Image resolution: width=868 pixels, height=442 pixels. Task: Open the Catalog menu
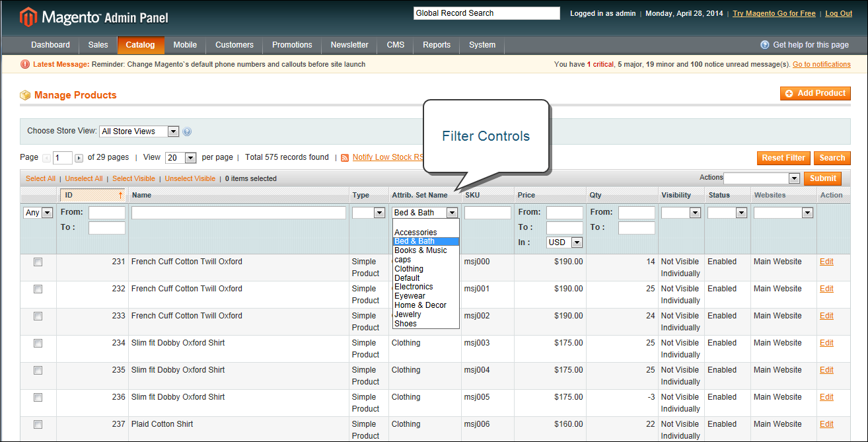141,45
